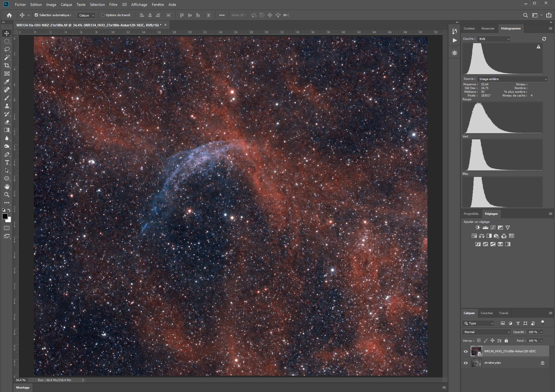This screenshot has height=392, width=555.
Task: Open the Source Image entière dropdown
Action: (x=512, y=79)
